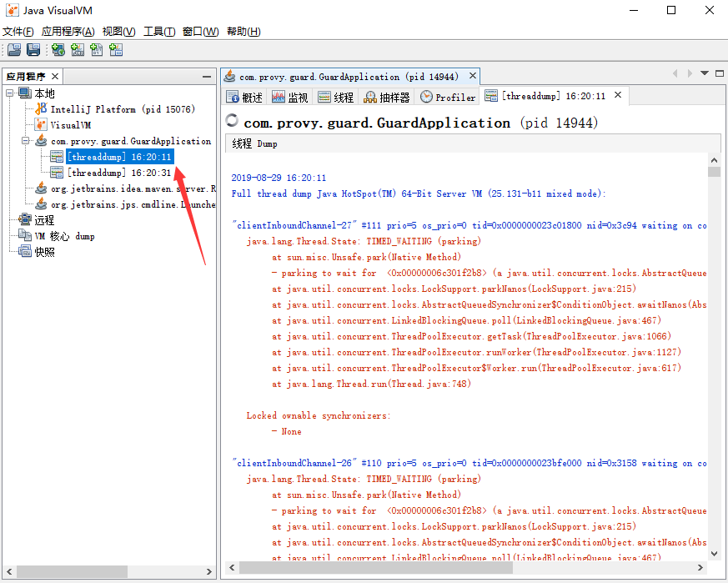Select IntelliJ Platform (pid 15076) in tree
The height and width of the screenshot is (583, 728).
pos(122,109)
